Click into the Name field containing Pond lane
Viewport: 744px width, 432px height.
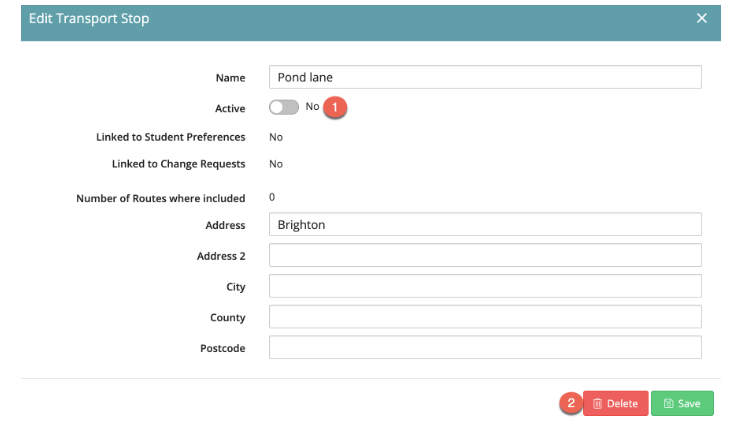coord(485,78)
